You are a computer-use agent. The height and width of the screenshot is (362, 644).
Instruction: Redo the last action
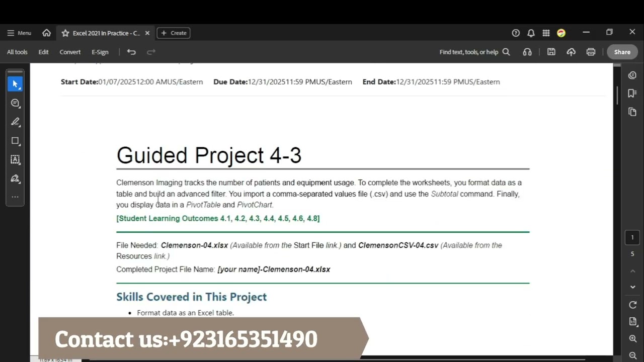click(x=151, y=52)
